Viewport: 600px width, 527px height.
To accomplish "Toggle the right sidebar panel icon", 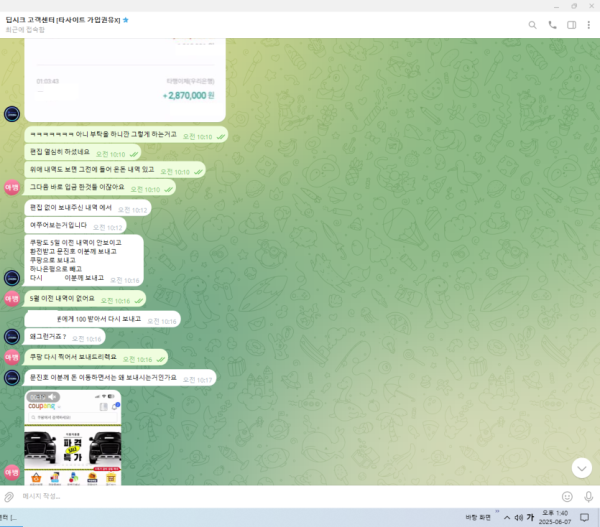I will 571,25.
